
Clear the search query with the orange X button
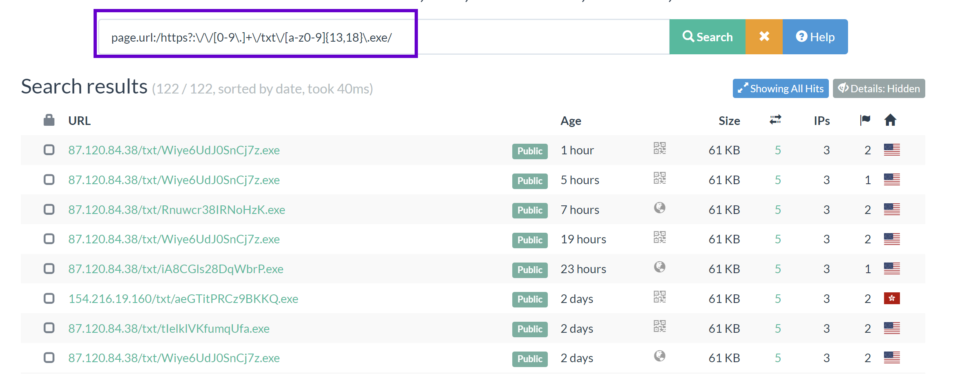tap(764, 37)
